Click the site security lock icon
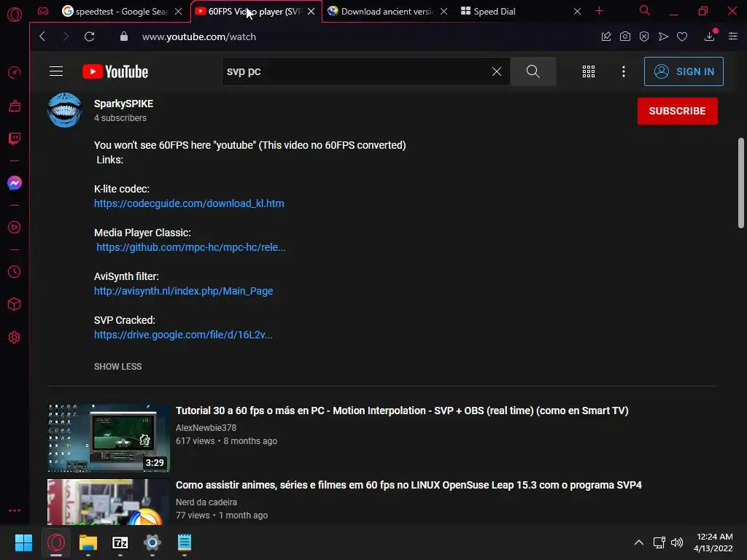This screenshot has height=560, width=747. tap(124, 36)
